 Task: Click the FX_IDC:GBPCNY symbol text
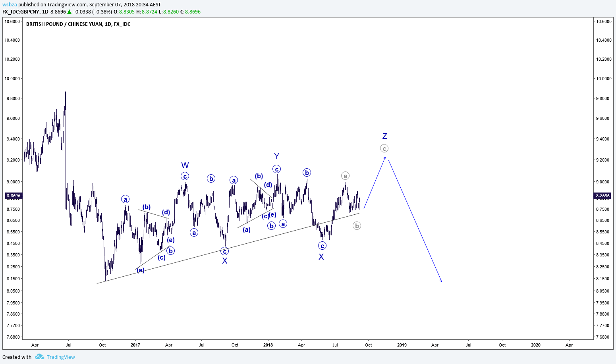click(21, 12)
